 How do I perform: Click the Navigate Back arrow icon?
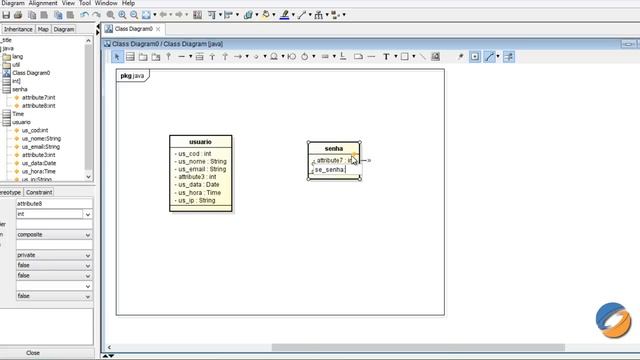click(163, 15)
